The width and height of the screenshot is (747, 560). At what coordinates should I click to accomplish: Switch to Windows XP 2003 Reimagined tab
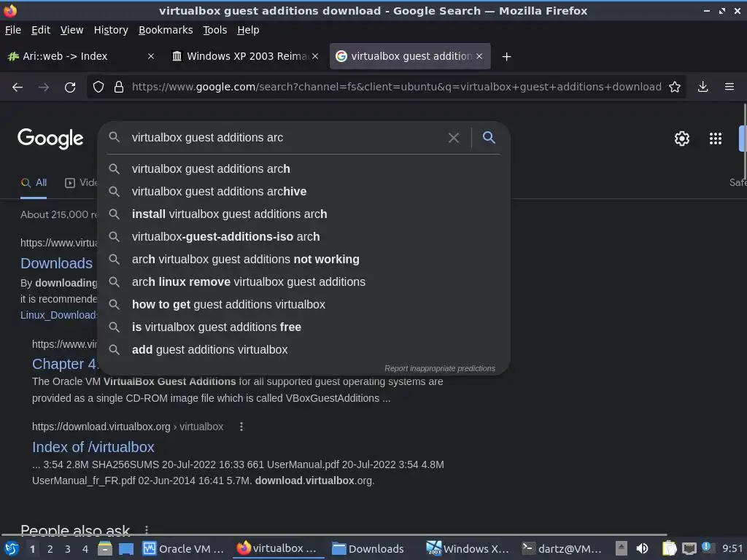point(245,56)
